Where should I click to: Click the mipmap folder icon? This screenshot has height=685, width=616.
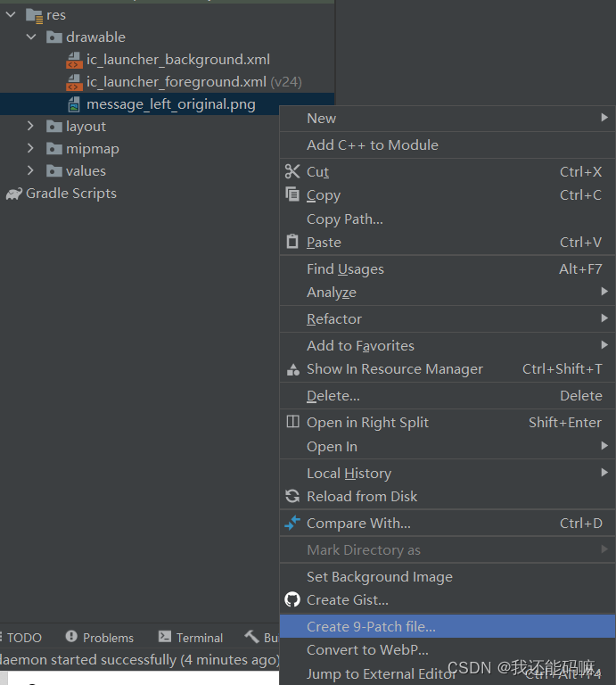click(x=54, y=149)
